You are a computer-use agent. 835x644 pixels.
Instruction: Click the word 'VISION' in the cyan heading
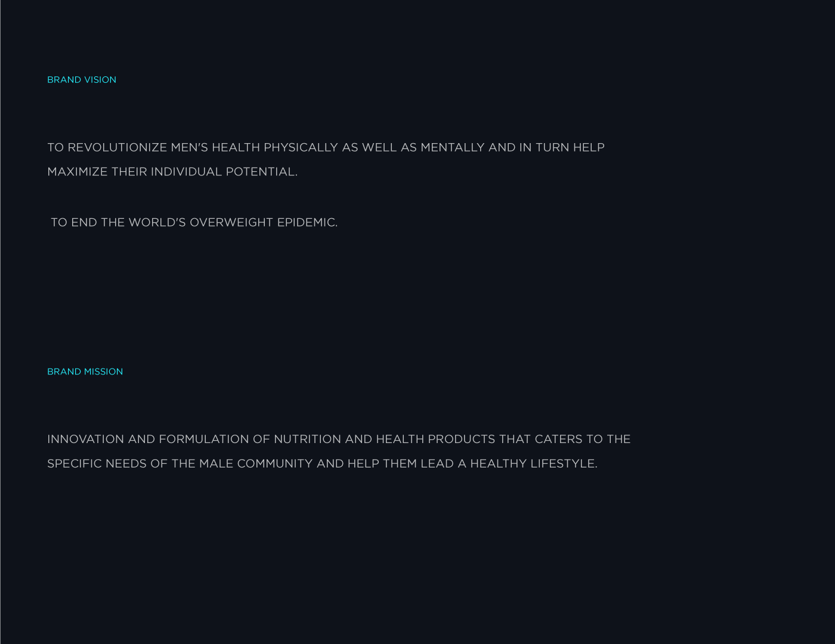[100, 80]
